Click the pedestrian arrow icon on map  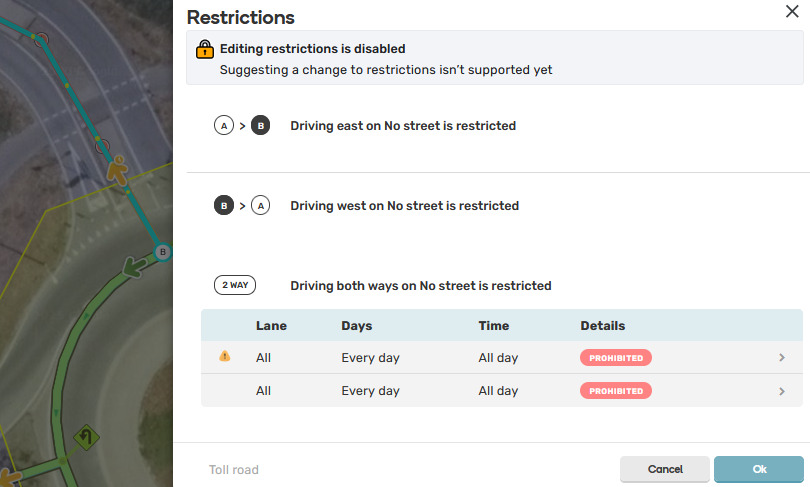tap(118, 171)
